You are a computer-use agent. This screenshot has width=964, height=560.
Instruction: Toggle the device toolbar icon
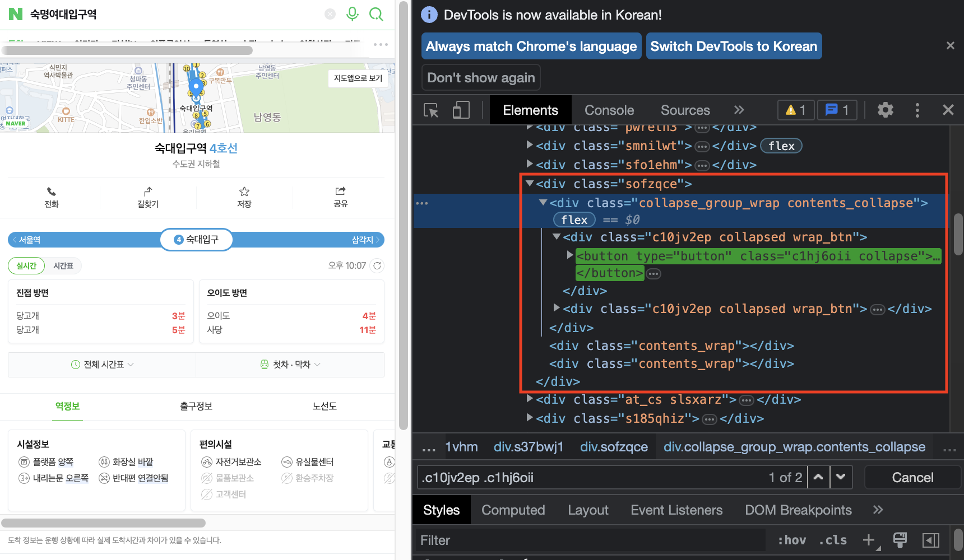[461, 110]
